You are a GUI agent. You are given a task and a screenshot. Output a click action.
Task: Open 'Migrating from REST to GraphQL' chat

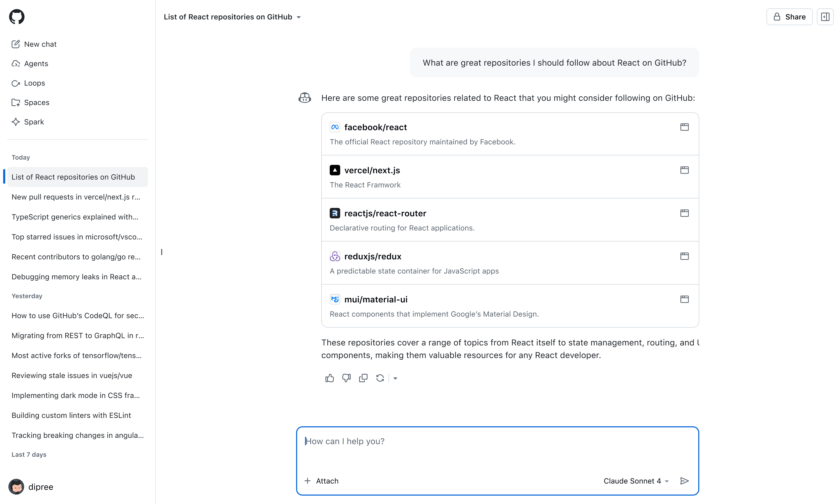(77, 335)
